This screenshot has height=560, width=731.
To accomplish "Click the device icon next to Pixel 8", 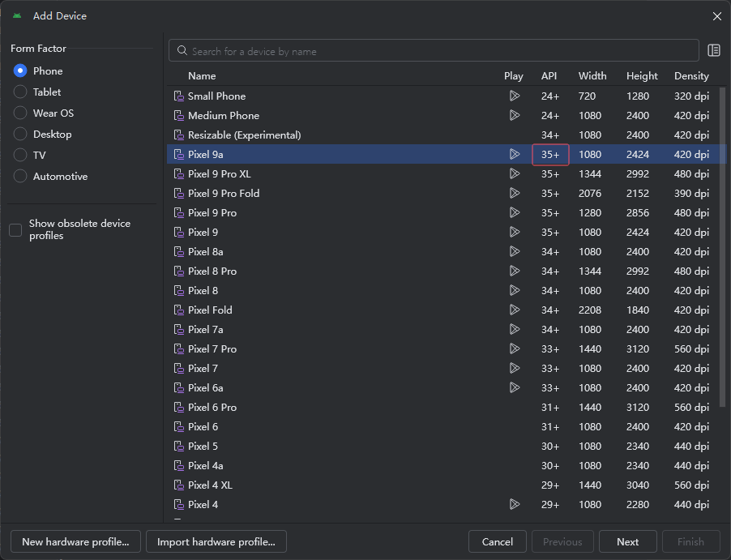I will [x=179, y=291].
